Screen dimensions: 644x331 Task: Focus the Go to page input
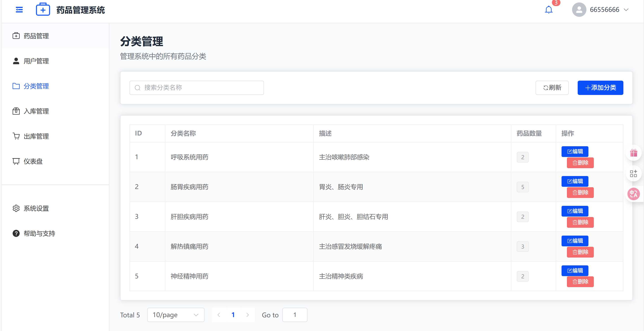(294, 315)
